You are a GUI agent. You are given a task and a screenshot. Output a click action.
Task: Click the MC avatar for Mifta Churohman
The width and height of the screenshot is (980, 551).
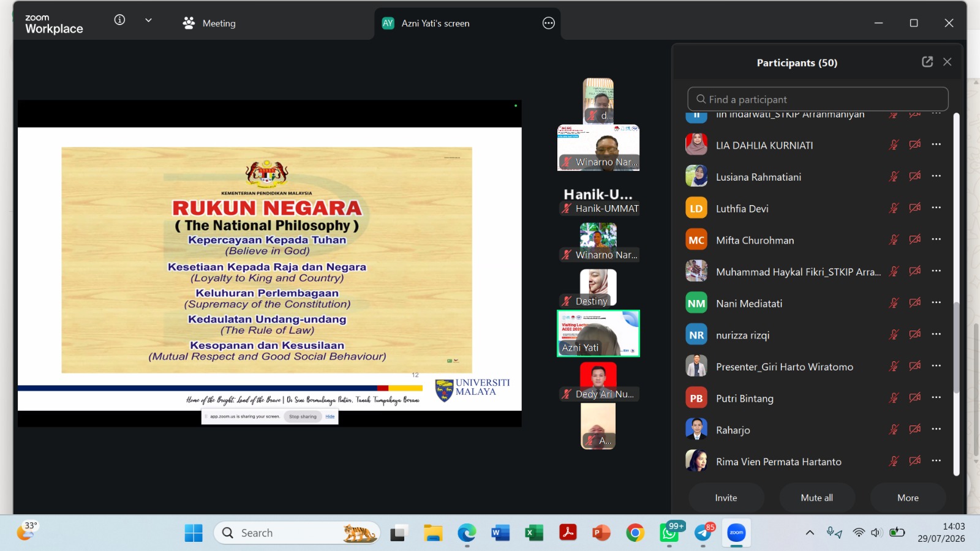coord(696,240)
